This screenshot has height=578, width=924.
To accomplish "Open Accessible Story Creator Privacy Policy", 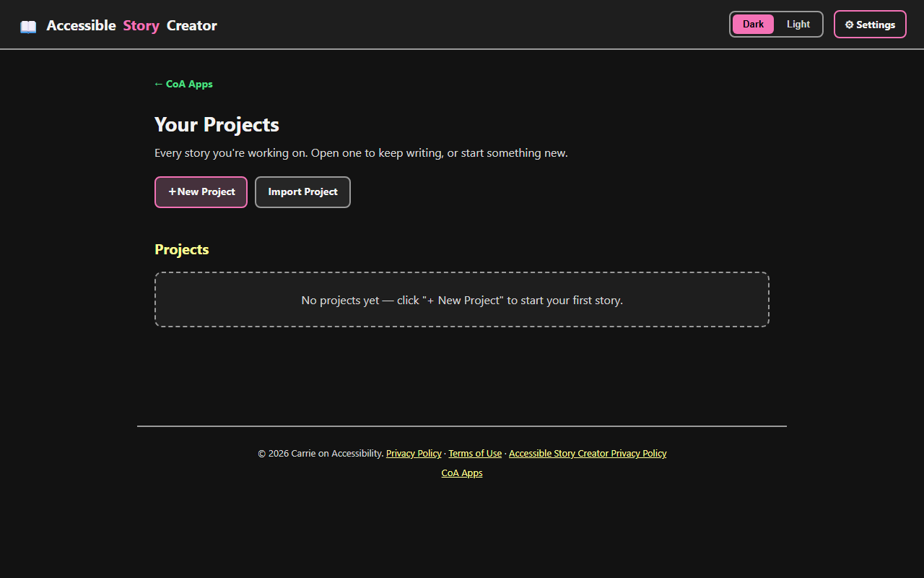I will (x=588, y=453).
